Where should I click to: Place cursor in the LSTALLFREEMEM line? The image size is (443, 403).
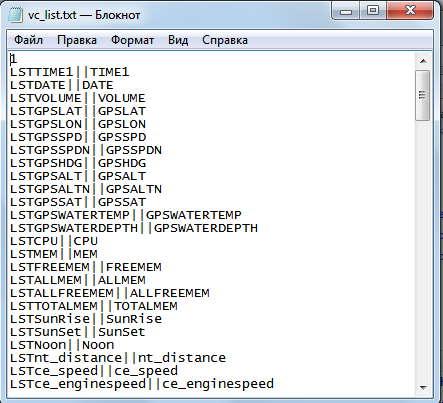coord(110,293)
